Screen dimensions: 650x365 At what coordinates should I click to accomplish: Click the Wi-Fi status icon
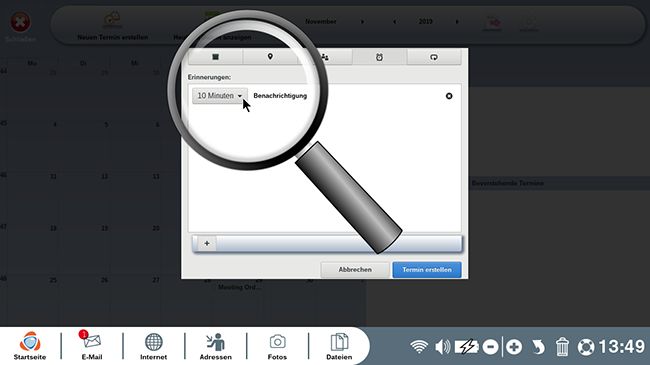[419, 347]
